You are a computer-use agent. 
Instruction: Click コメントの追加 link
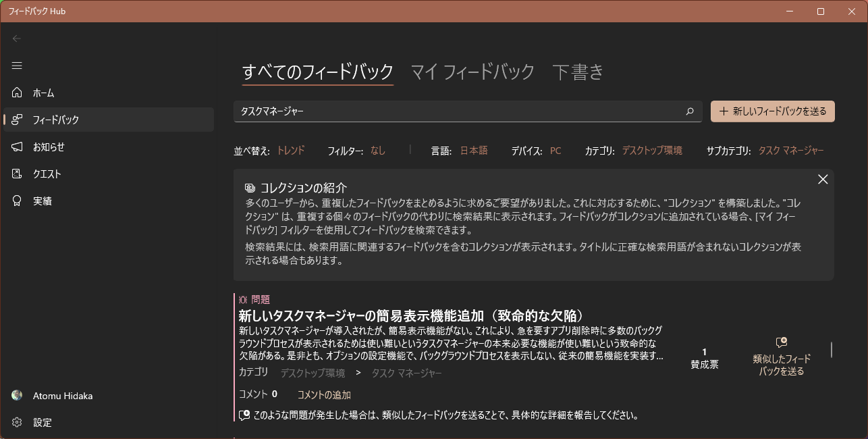tap(324, 395)
